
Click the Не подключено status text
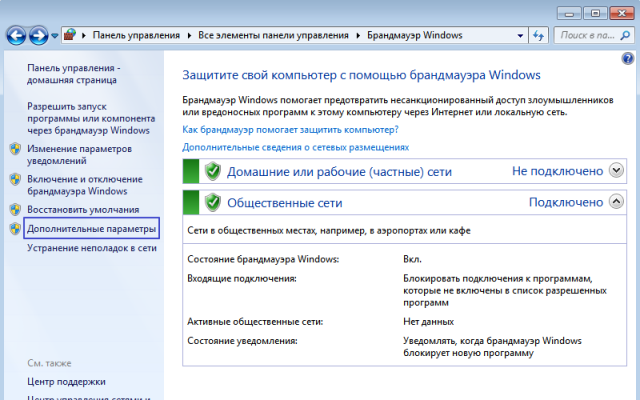tap(558, 171)
